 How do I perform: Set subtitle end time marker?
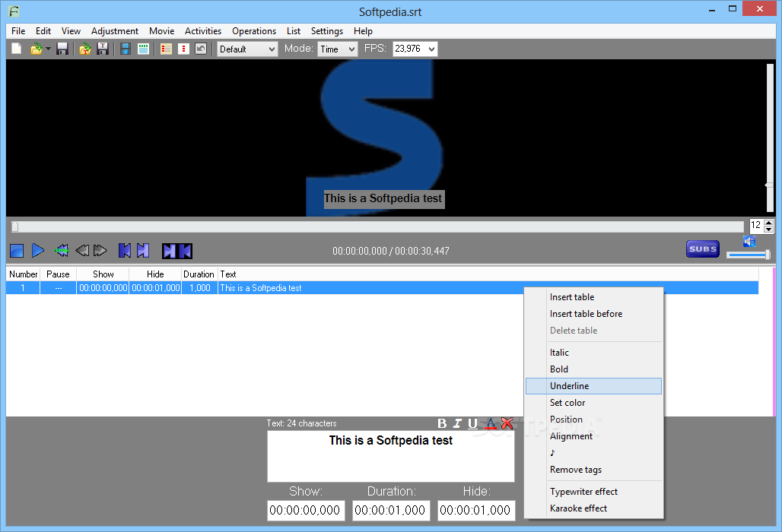(x=185, y=251)
